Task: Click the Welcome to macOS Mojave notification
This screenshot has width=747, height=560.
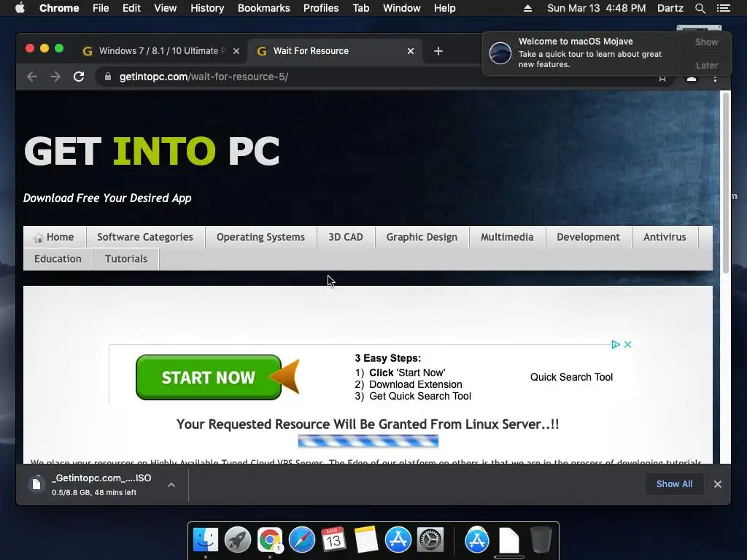Action: point(582,52)
